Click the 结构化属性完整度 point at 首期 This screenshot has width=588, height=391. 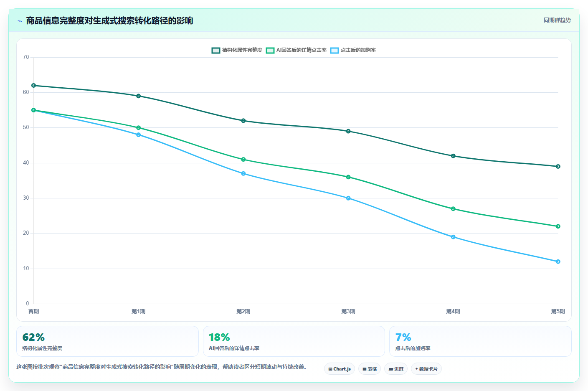tap(34, 85)
